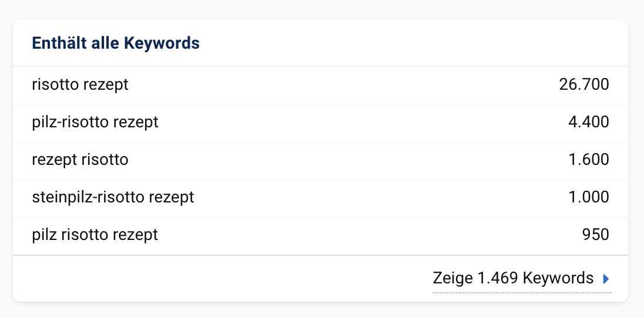This screenshot has width=644, height=318.
Task: Click the 1.600 search volume value
Action: point(589,160)
